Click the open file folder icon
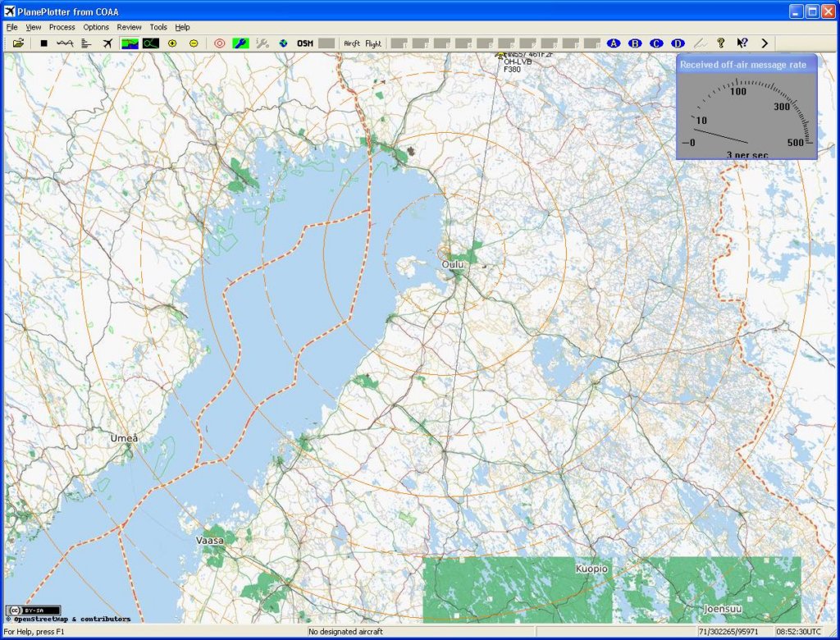The height and width of the screenshot is (640, 840). (18, 43)
